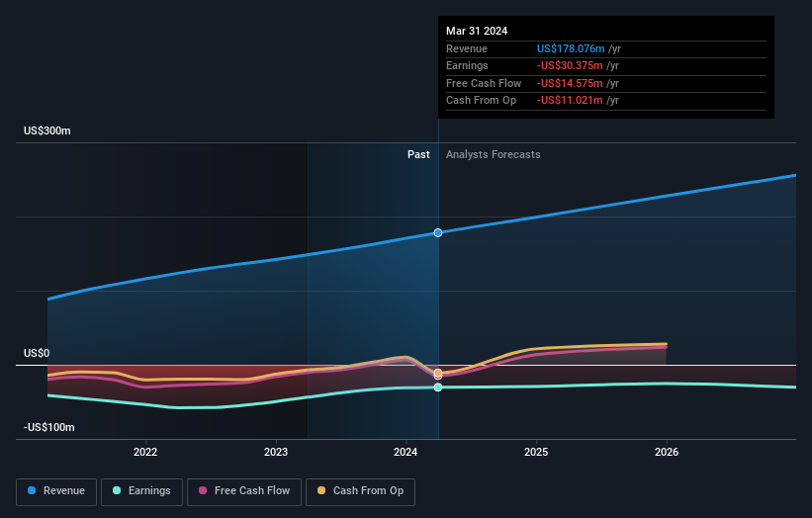Toggle the Free Cash Flow legend button

coord(244,491)
